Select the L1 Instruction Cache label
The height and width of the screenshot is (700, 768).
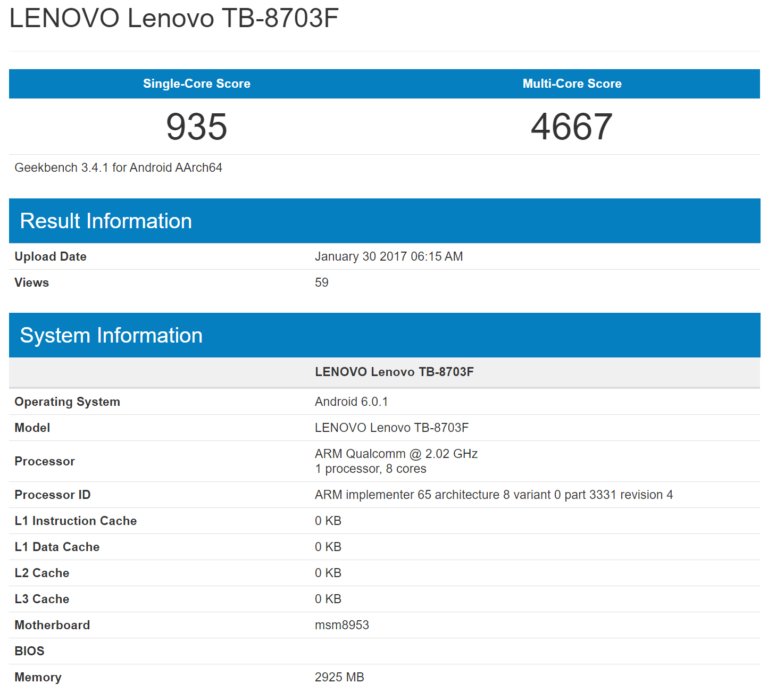click(x=76, y=521)
